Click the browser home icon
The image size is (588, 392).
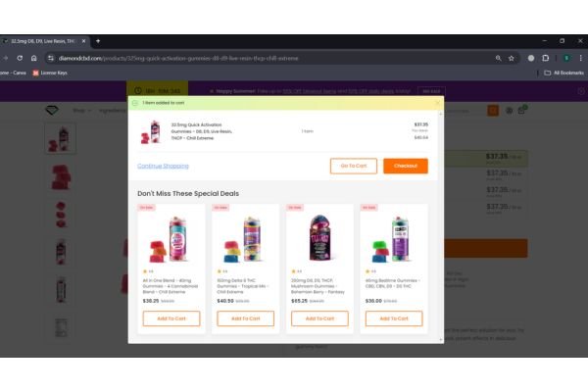(x=34, y=58)
